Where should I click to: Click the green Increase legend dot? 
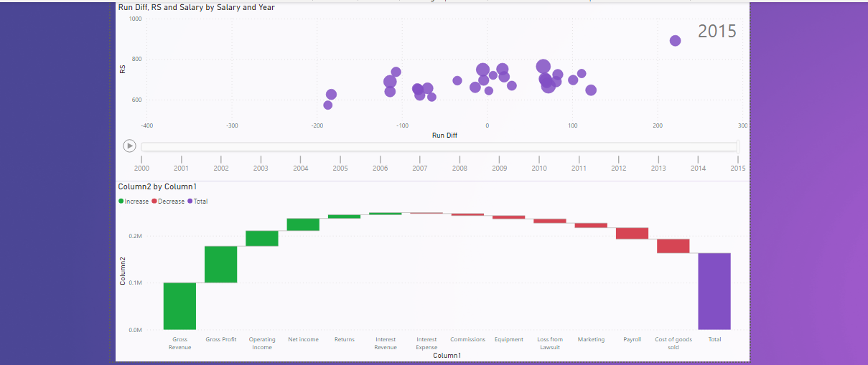(121, 202)
